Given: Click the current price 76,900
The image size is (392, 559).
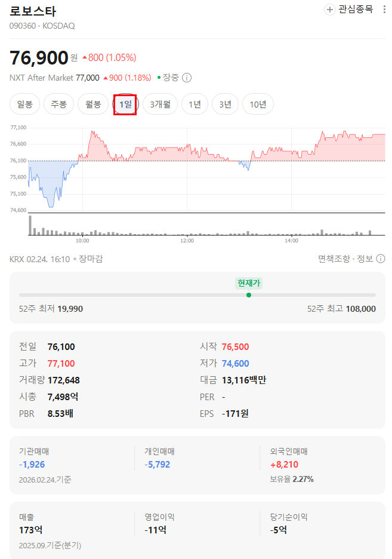Looking at the screenshot, I should [39, 58].
